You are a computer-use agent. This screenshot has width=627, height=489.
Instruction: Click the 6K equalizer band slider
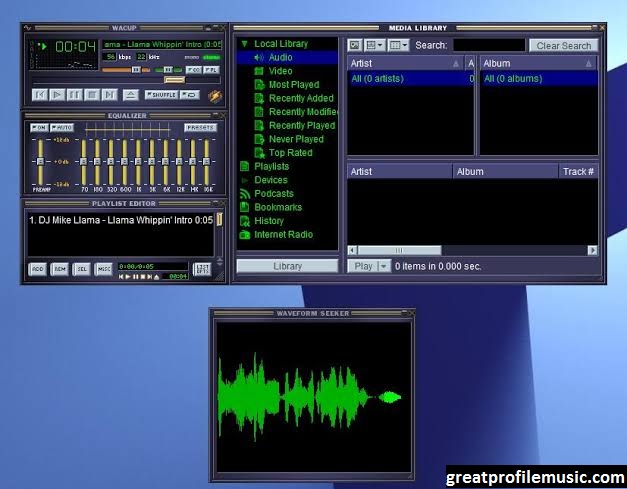[x=166, y=162]
